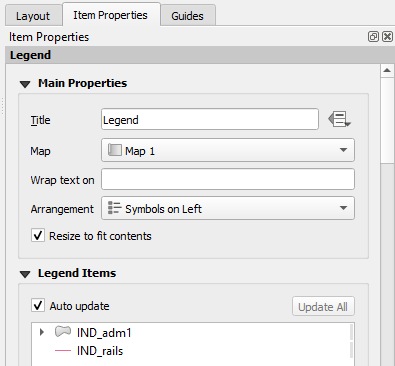
Task: Click the IND_rails line symbol icon
Action: [x=63, y=350]
